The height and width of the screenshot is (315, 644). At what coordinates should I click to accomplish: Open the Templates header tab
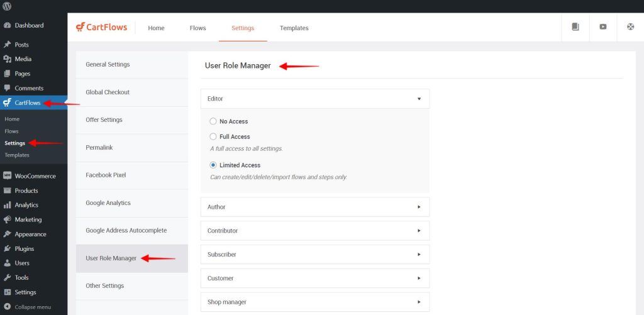294,28
